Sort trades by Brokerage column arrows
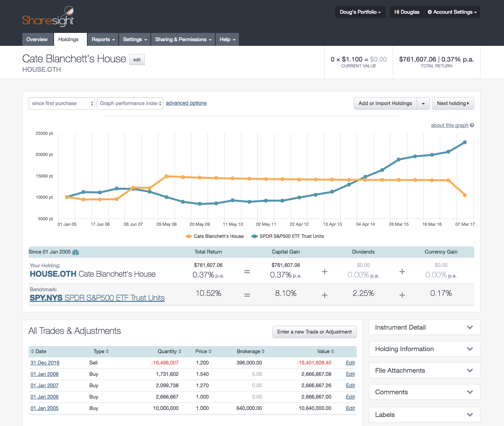Image resolution: width=504 pixels, height=426 pixels. click(x=263, y=352)
